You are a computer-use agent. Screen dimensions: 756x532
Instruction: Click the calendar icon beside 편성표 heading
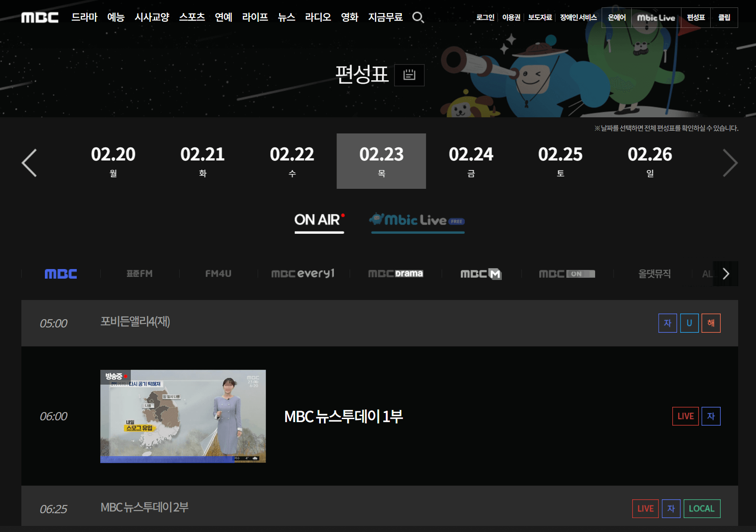(x=409, y=75)
